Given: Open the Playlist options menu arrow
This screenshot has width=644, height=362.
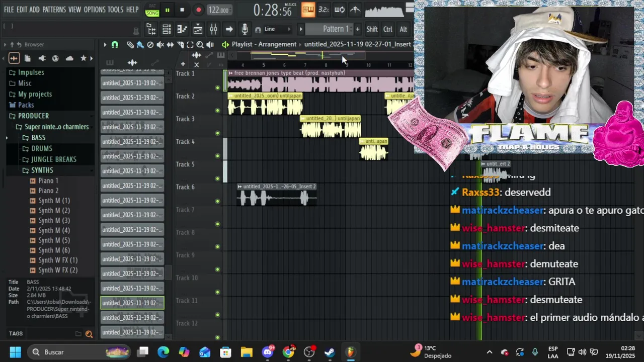Looking at the screenshot, I should 105,45.
